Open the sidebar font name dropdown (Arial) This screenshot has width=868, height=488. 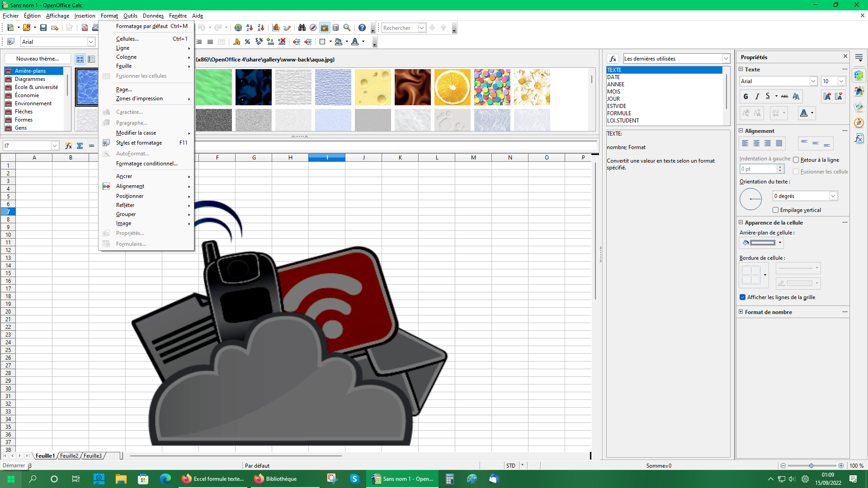[813, 81]
